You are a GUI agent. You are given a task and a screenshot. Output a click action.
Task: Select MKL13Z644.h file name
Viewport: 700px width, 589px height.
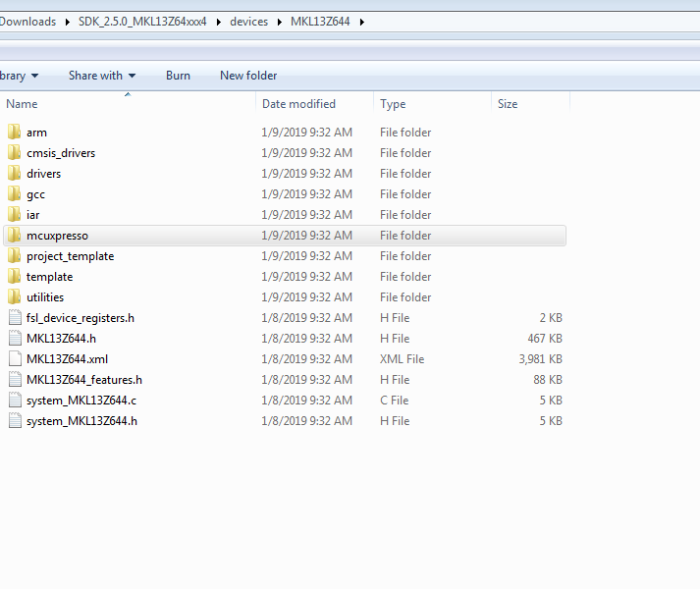tap(61, 339)
